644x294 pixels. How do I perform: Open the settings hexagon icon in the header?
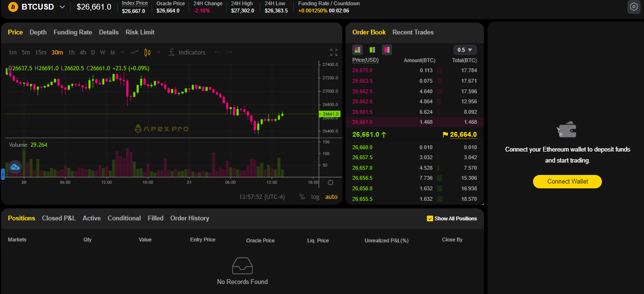633,7
